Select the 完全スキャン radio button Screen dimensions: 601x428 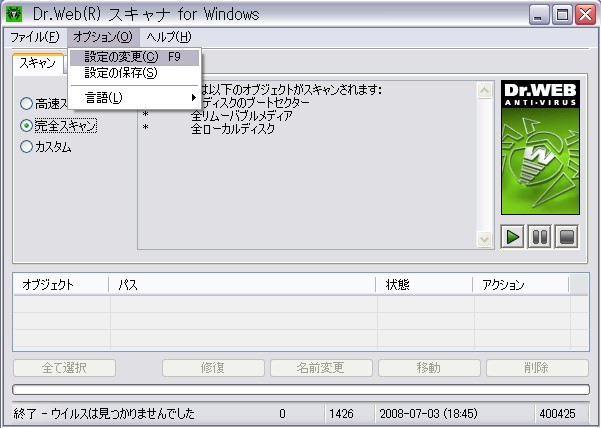click(x=26, y=125)
